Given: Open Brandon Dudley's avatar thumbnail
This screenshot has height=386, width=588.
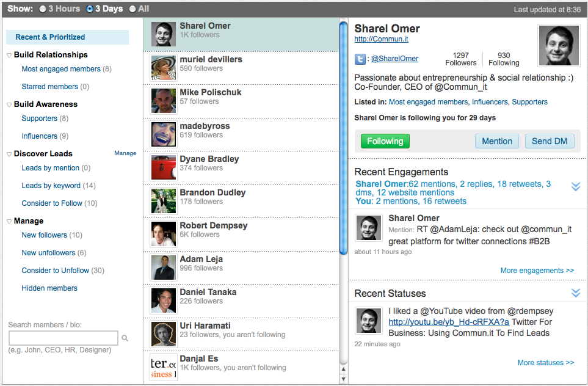Looking at the screenshot, I should [163, 201].
